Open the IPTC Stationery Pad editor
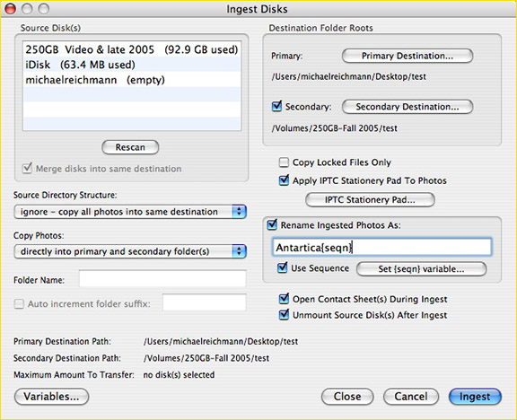Screen dimensions: 517x420 (x=370, y=200)
